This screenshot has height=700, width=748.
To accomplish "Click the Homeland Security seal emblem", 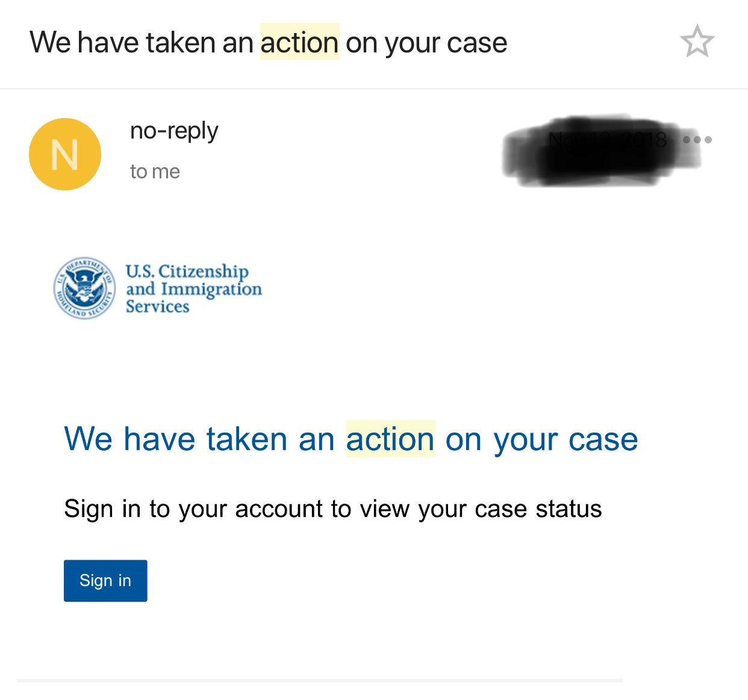I will click(x=84, y=288).
